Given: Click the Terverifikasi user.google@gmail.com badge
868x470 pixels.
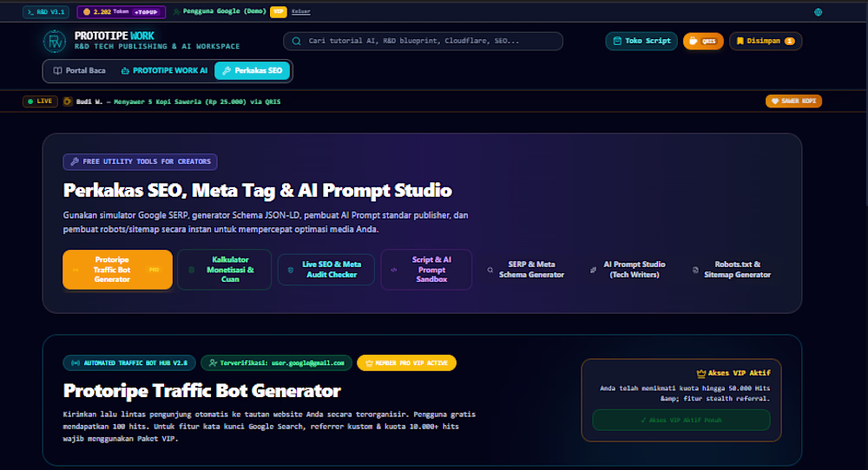Looking at the screenshot, I should coord(276,363).
